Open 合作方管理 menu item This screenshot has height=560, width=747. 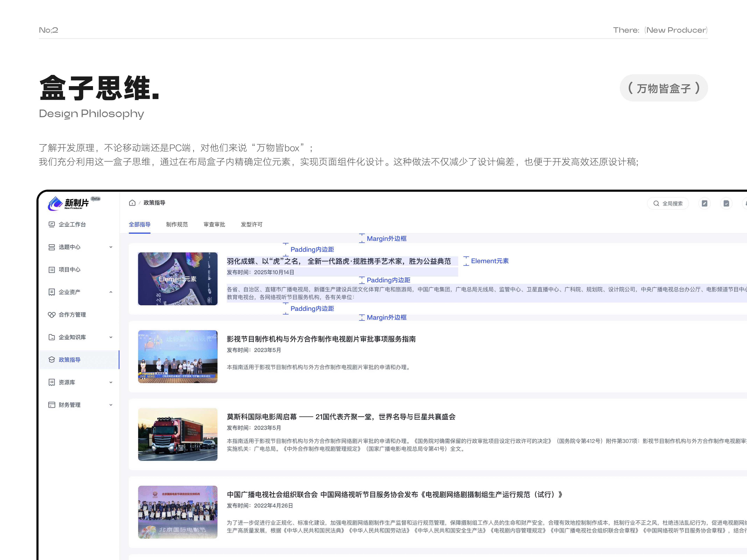click(79, 315)
